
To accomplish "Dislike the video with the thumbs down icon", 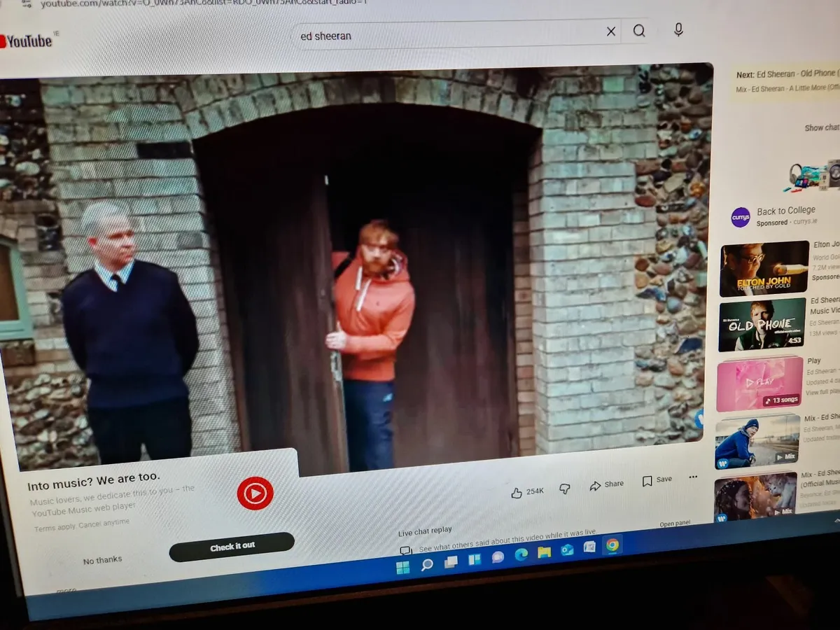I will click(565, 489).
